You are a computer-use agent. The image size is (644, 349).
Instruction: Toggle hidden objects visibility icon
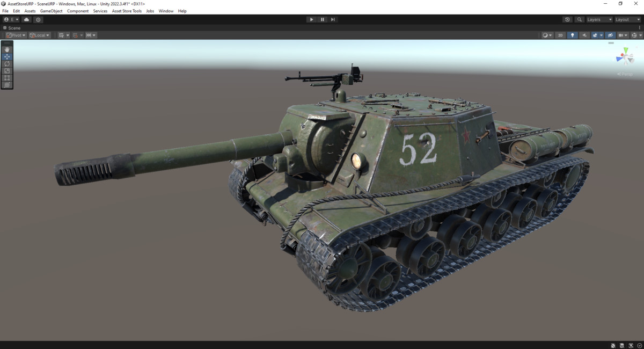tap(610, 35)
